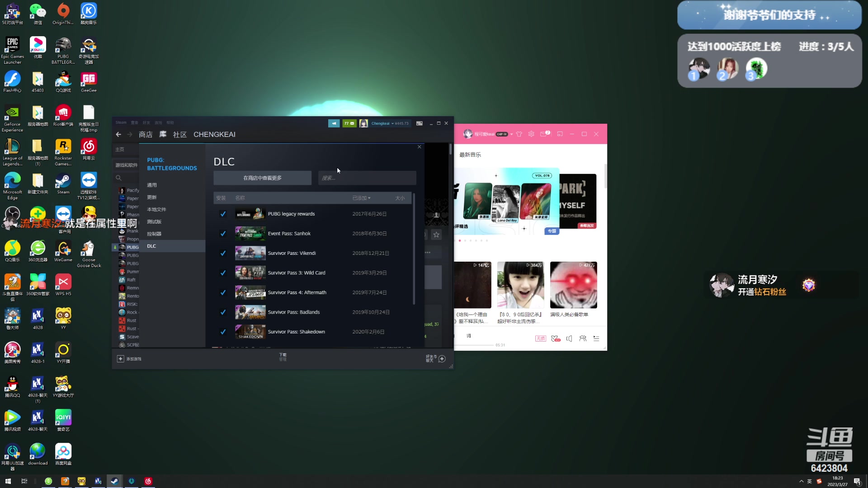This screenshot has height=488, width=868.
Task: Click the music player volume speaker icon
Action: (569, 338)
